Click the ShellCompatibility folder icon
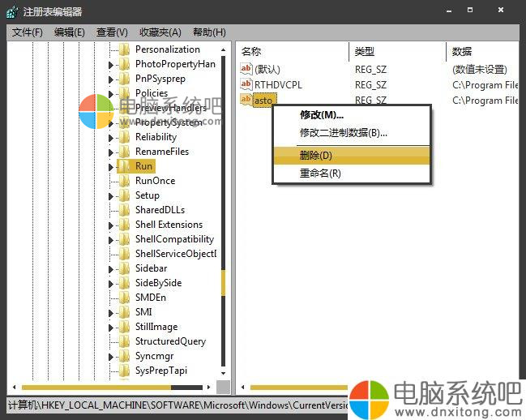 tap(125, 239)
